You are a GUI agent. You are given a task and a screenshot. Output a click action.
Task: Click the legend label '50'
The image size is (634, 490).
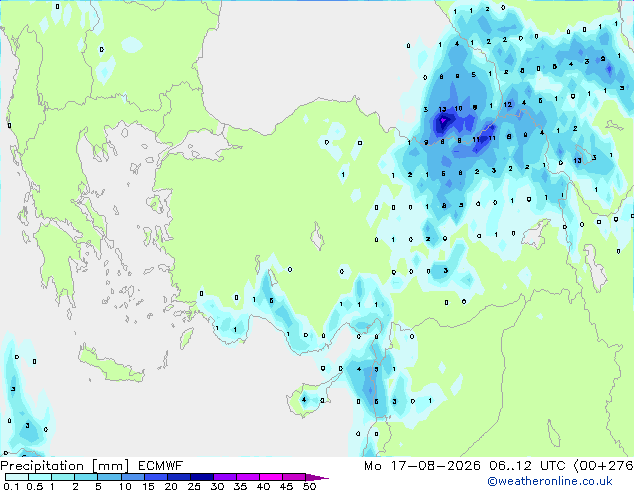309,486
